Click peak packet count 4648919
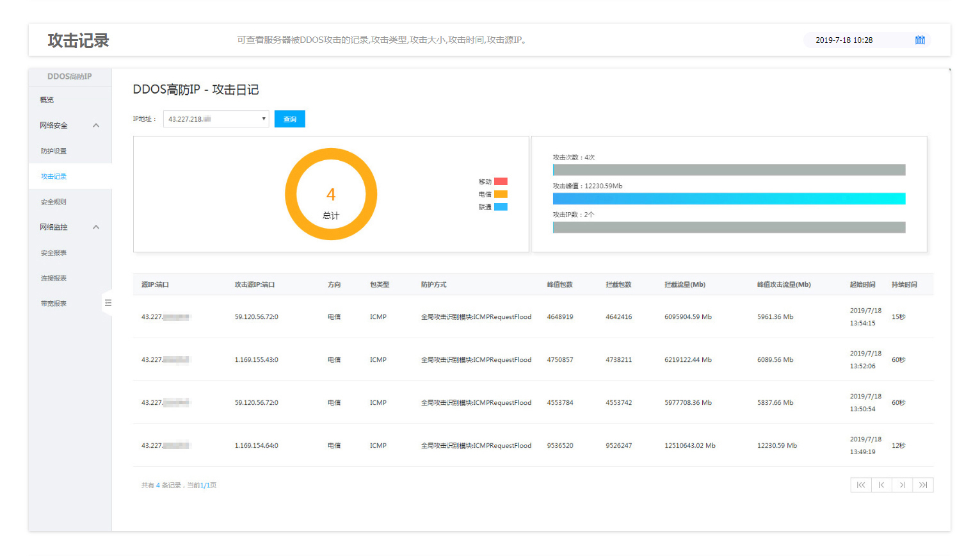Image resolution: width=980 pixels, height=556 pixels. pyautogui.click(x=560, y=317)
